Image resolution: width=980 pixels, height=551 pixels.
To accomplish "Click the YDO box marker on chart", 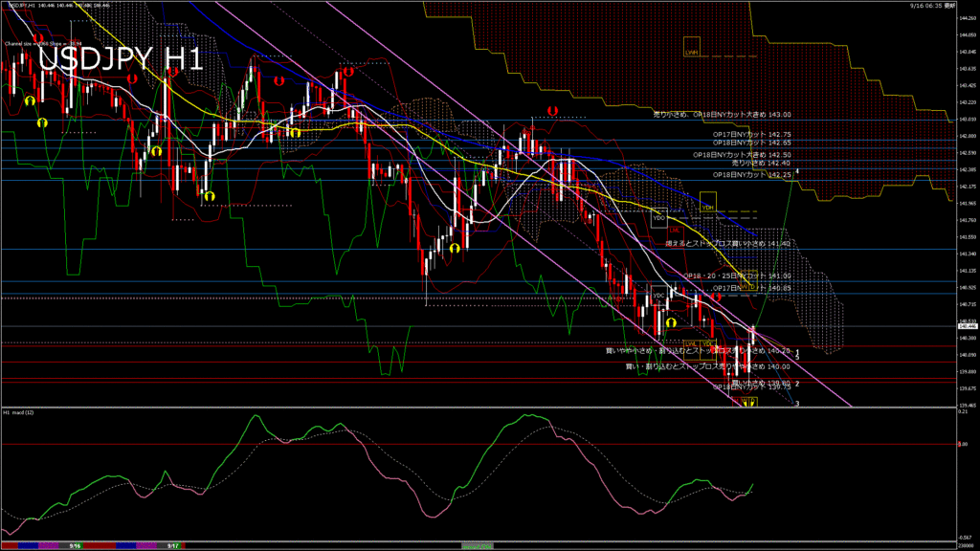I will point(658,218).
